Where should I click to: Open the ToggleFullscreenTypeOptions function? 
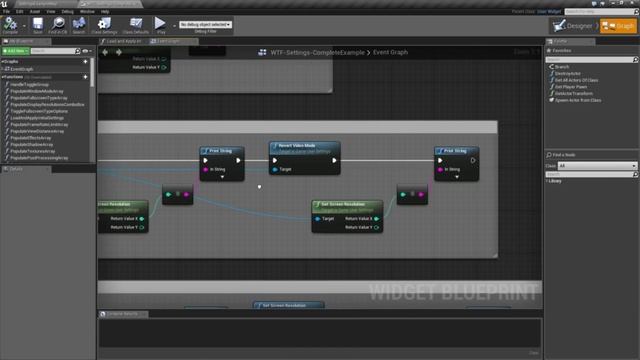[x=39, y=111]
